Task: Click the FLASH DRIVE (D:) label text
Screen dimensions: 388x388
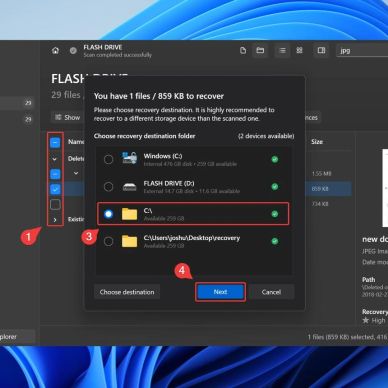Action: click(x=169, y=183)
